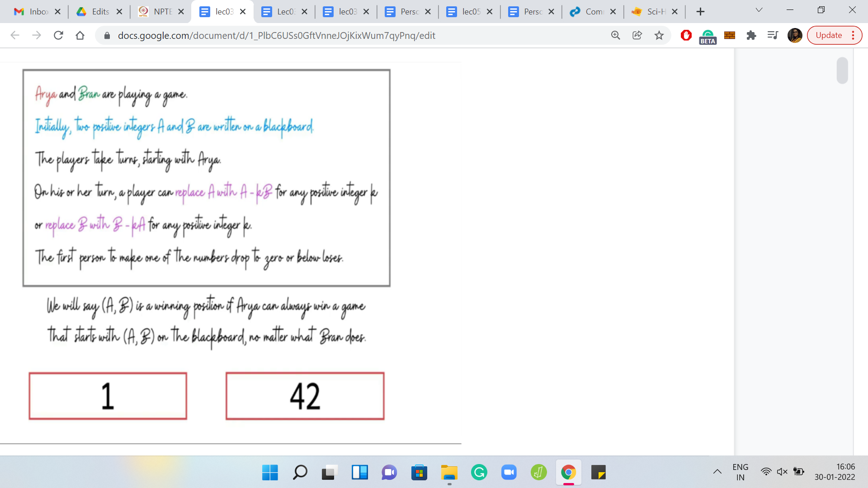Image resolution: width=868 pixels, height=488 pixels.
Task: Open the Extensions puzzle icon
Action: point(751,35)
